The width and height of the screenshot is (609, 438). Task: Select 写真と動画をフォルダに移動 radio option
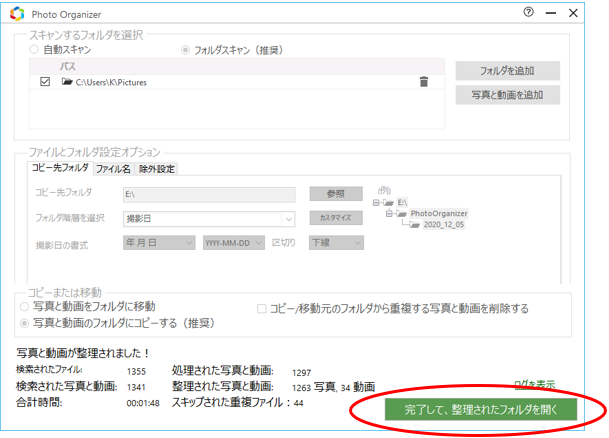coord(24,307)
